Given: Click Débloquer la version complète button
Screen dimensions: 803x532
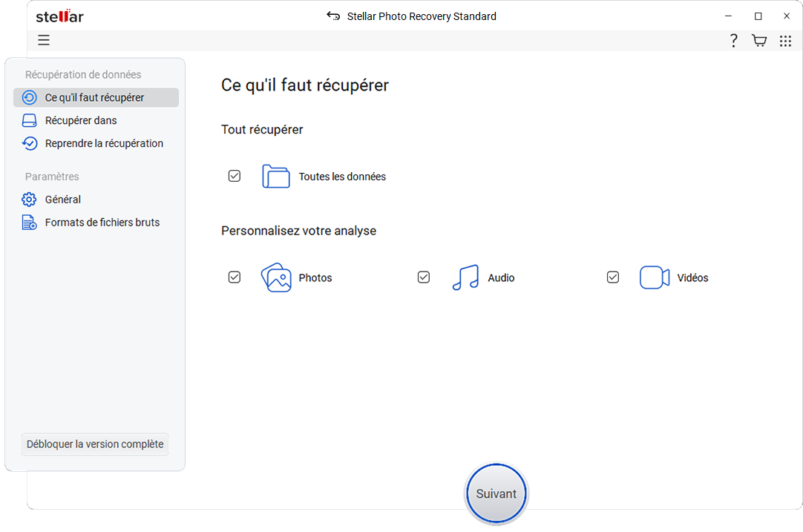Looking at the screenshot, I should [x=95, y=444].
